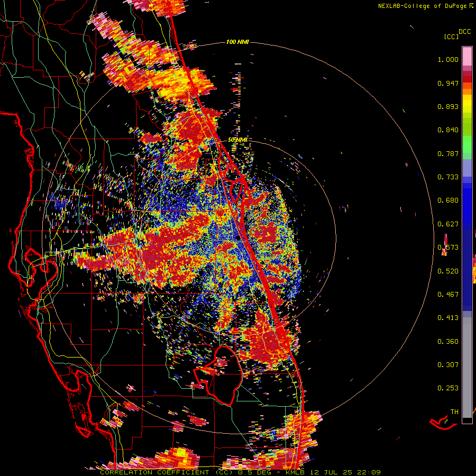Click the 0.893 legend value
476x476 pixels.
(448, 106)
